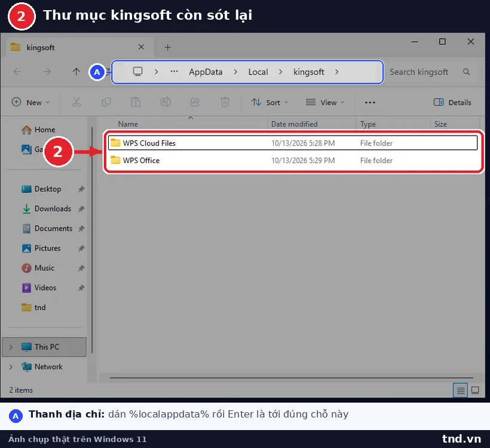Screen dimensions: 490x448
Task: Click the Back navigation arrow
Action: pos(17,72)
